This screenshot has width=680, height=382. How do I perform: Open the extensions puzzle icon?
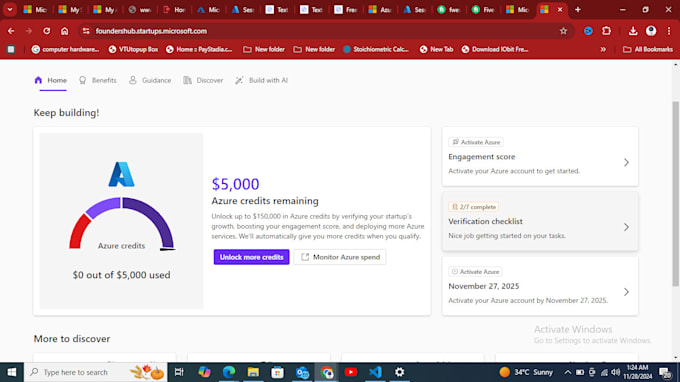tap(606, 31)
